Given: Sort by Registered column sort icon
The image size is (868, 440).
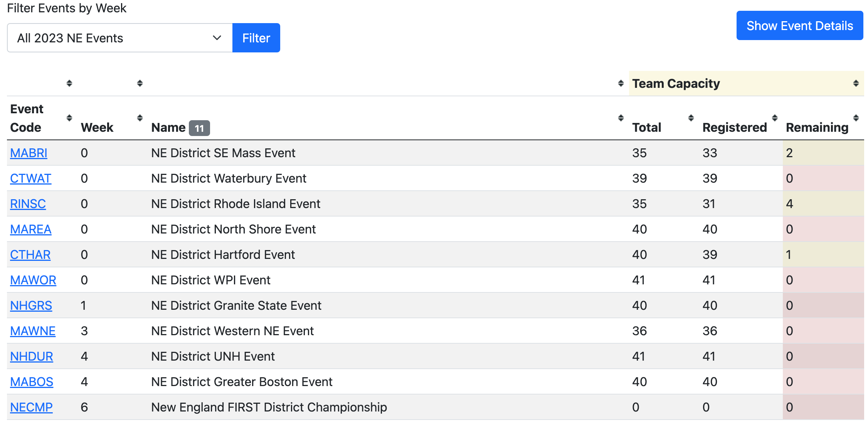Looking at the screenshot, I should [x=775, y=118].
